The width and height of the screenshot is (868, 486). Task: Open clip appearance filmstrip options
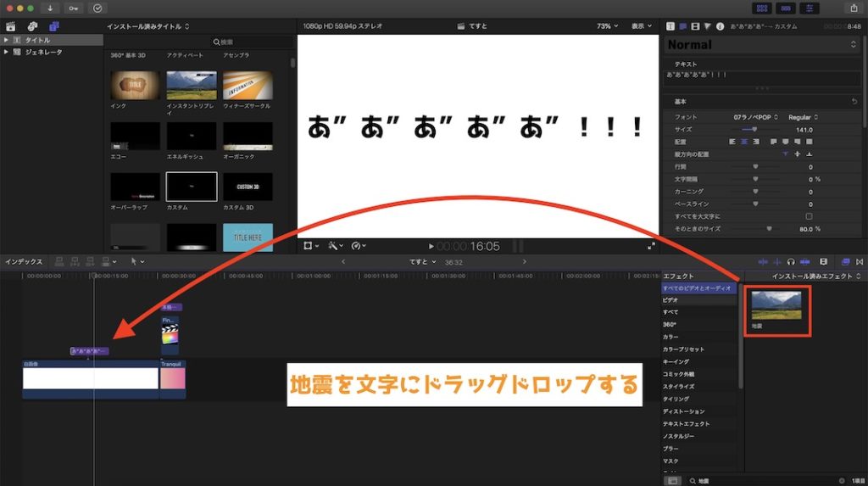(824, 261)
